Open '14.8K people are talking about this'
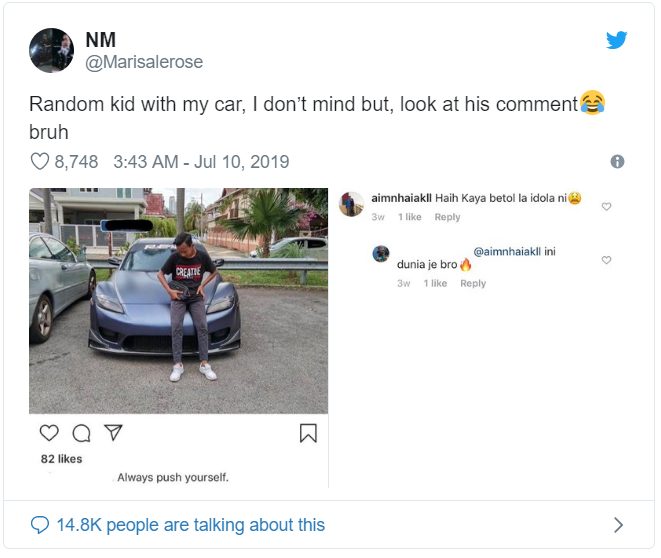Screen dimensions: 661x558 [x=192, y=525]
